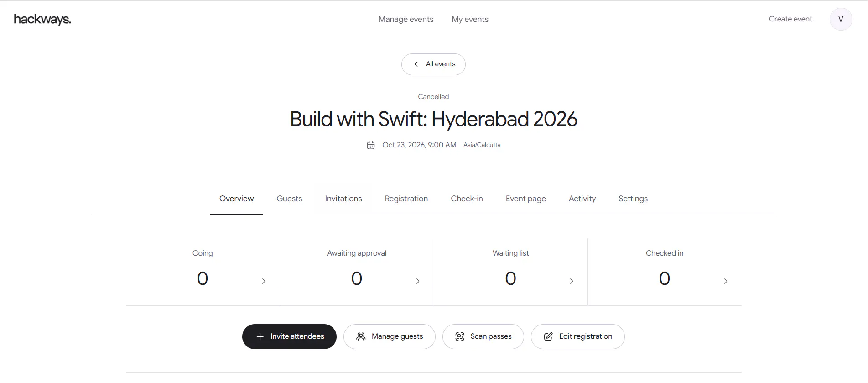Click the Cancelled status label
Image resolution: width=868 pixels, height=383 pixels.
[433, 97]
